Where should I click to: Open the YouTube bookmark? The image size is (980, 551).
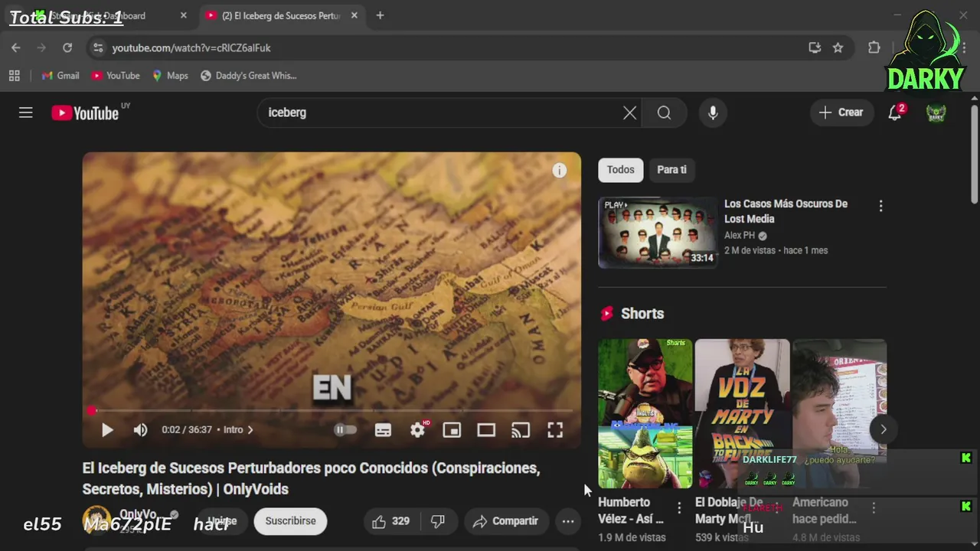116,76
